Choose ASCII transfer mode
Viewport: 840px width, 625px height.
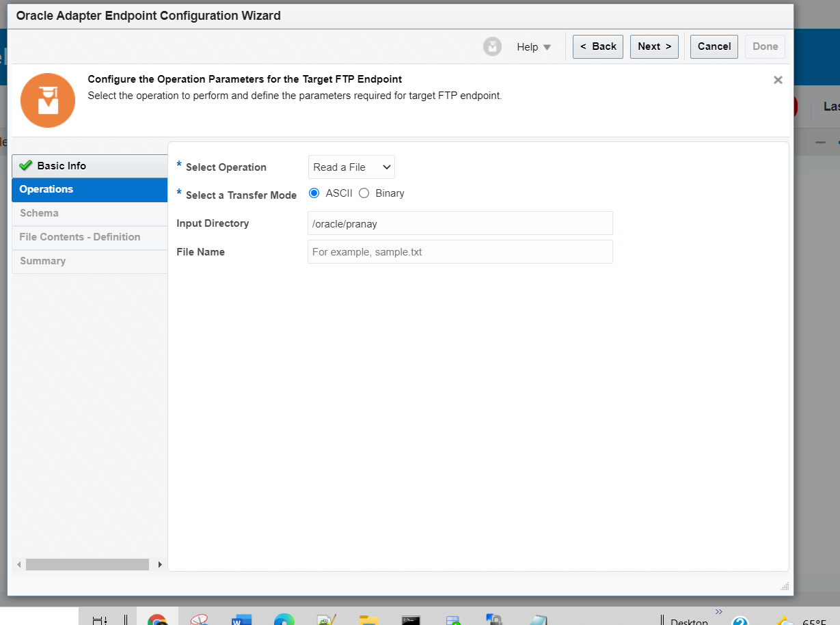pos(314,193)
